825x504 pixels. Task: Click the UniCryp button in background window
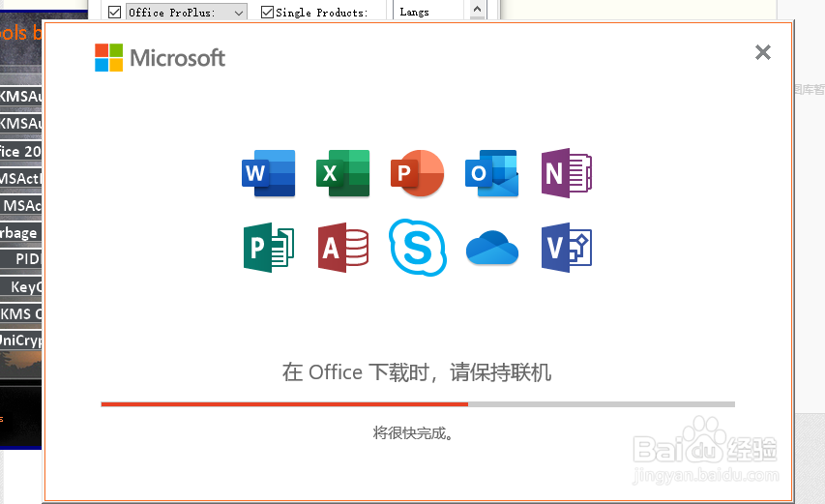tap(21, 341)
